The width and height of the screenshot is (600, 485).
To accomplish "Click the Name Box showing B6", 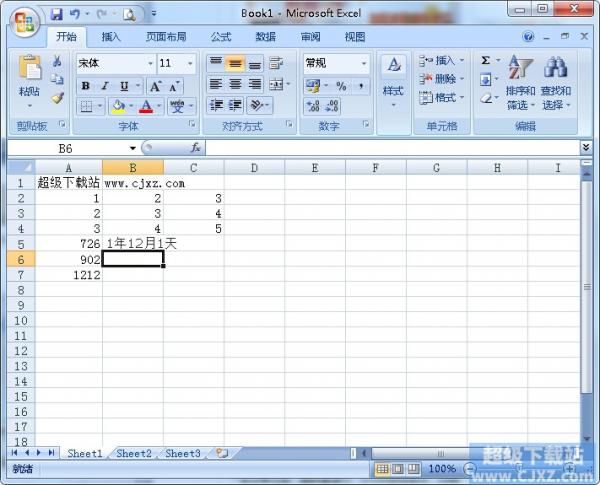I will coord(66,147).
